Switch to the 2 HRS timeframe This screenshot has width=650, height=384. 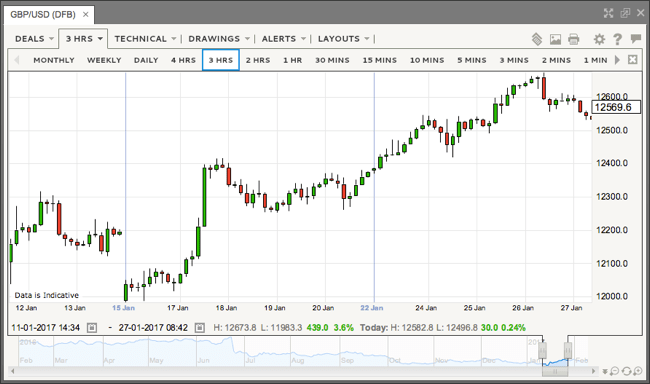point(258,60)
